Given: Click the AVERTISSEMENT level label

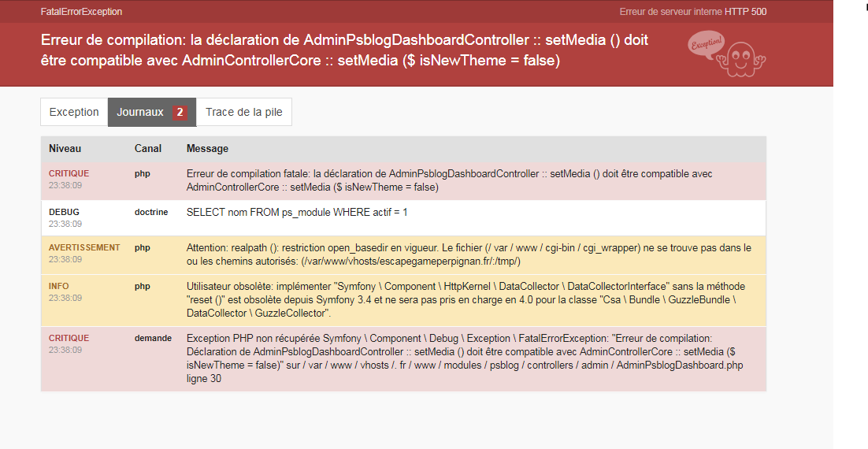Looking at the screenshot, I should point(84,247).
